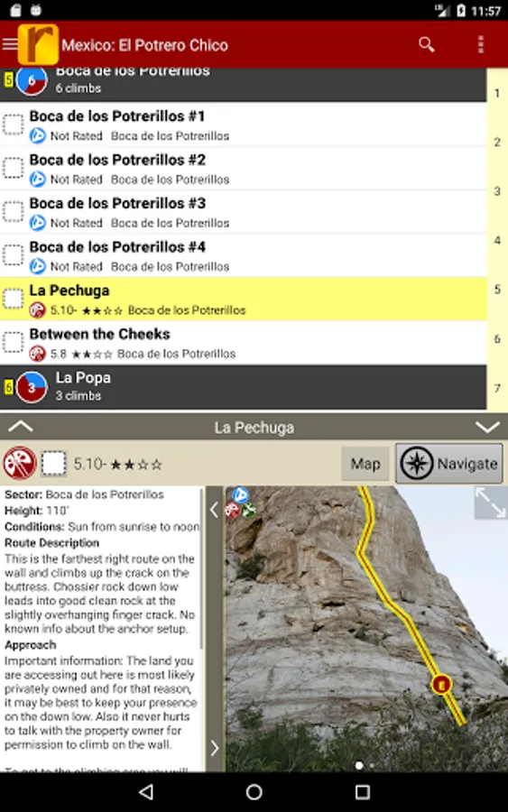Tap the Navigate button
The image size is (508, 812).
(449, 464)
